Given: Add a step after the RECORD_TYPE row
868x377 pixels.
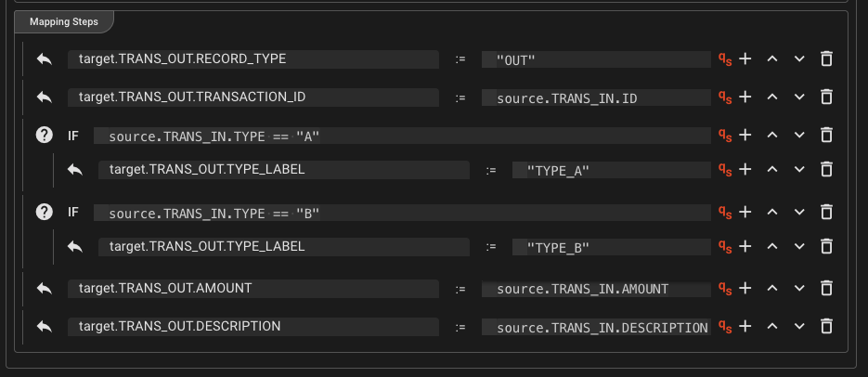Looking at the screenshot, I should (x=745, y=59).
